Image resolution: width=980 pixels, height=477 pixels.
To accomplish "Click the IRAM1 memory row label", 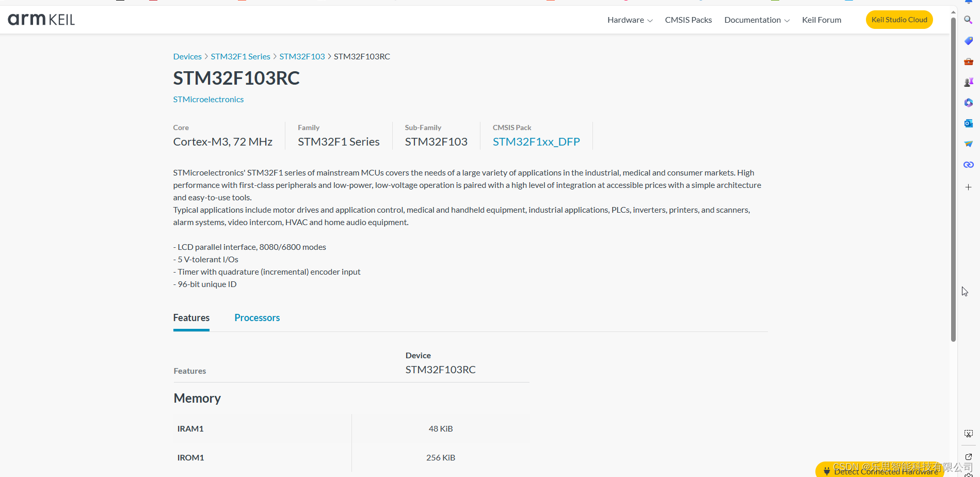I will click(190, 429).
